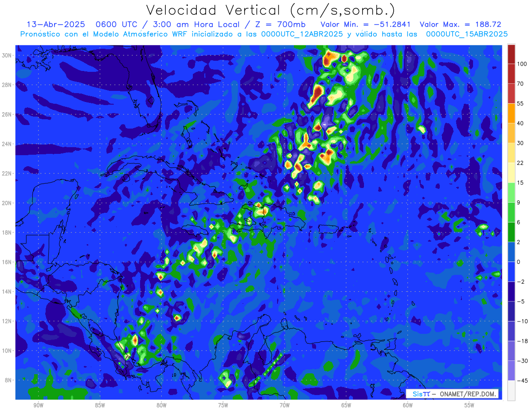Click the colorbar value "-10"
The image size is (532, 411).
coord(522,321)
